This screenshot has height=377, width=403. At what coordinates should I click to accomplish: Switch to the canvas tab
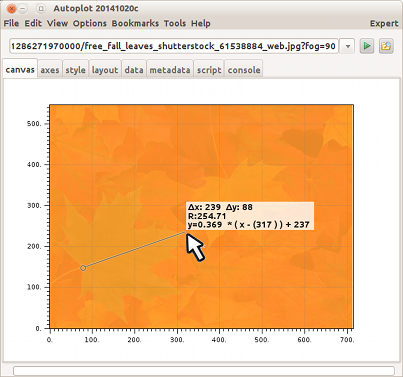(x=20, y=70)
